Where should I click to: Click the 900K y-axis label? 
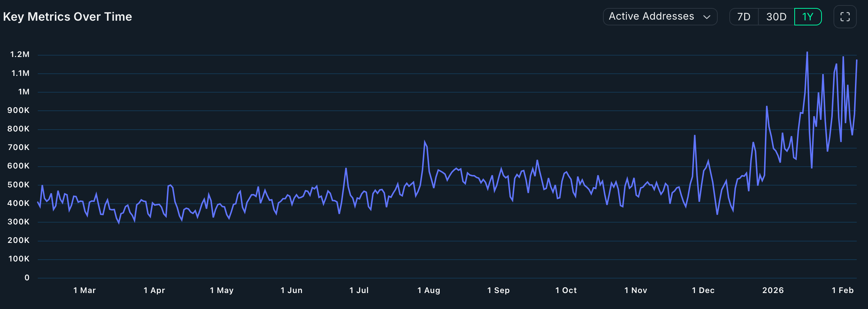click(x=19, y=110)
